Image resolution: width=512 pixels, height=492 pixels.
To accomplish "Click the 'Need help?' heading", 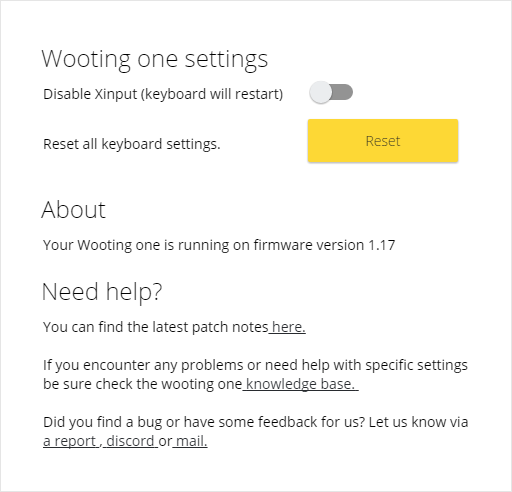I will 102,292.
